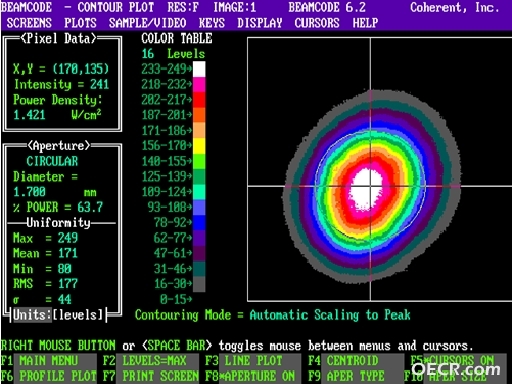Image resolution: width=512 pixels, height=384 pixels.
Task: Open the KEYS menu
Action: coord(212,23)
